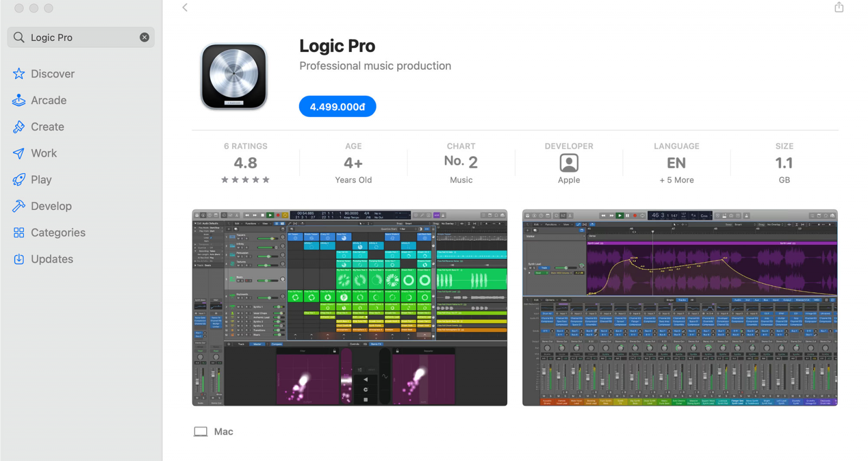Go back with the chevron arrow
868x461 pixels.
[x=185, y=8]
